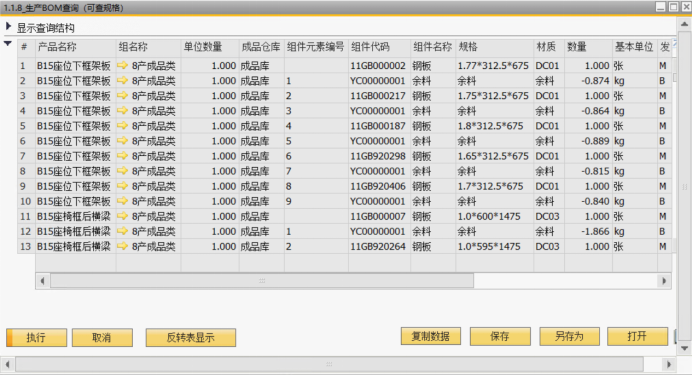Click the 另存为 button

pos(570,336)
